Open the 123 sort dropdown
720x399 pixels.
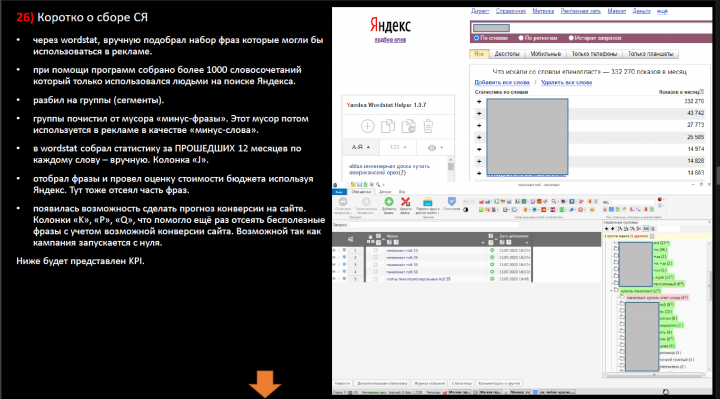(x=398, y=147)
